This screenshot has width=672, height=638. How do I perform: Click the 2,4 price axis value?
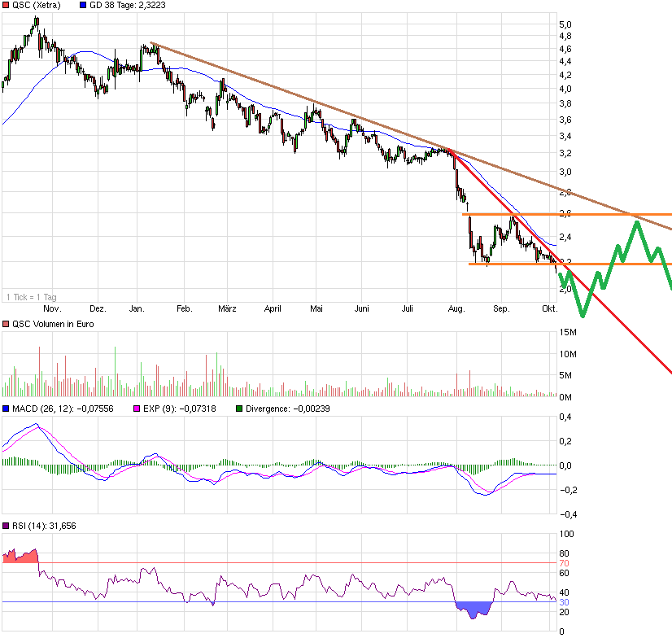coord(565,237)
